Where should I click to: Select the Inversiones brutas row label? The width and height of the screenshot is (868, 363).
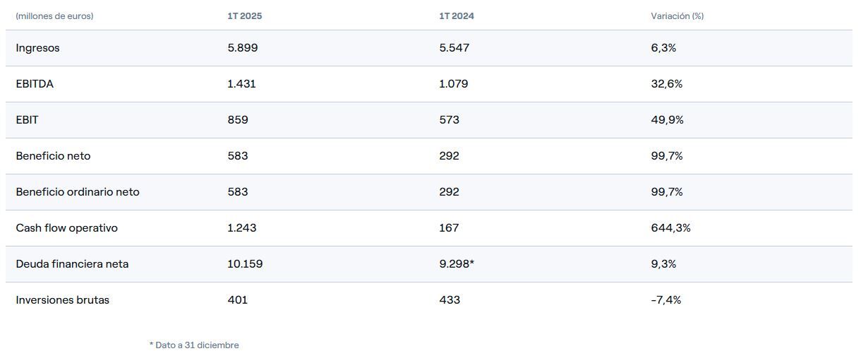click(x=62, y=300)
